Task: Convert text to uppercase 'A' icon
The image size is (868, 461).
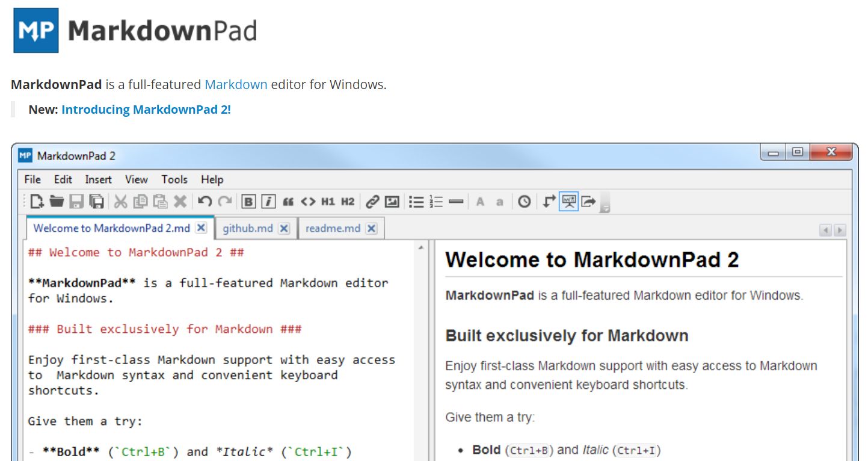Action: [x=480, y=202]
